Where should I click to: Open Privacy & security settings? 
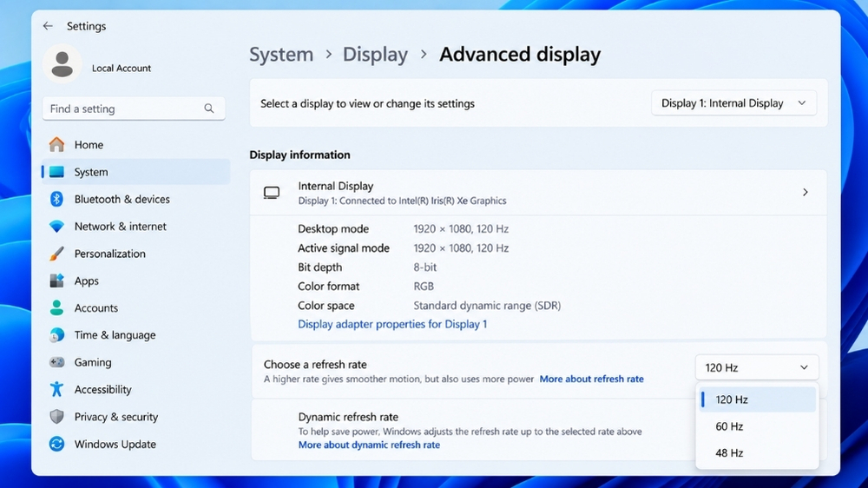point(135,417)
